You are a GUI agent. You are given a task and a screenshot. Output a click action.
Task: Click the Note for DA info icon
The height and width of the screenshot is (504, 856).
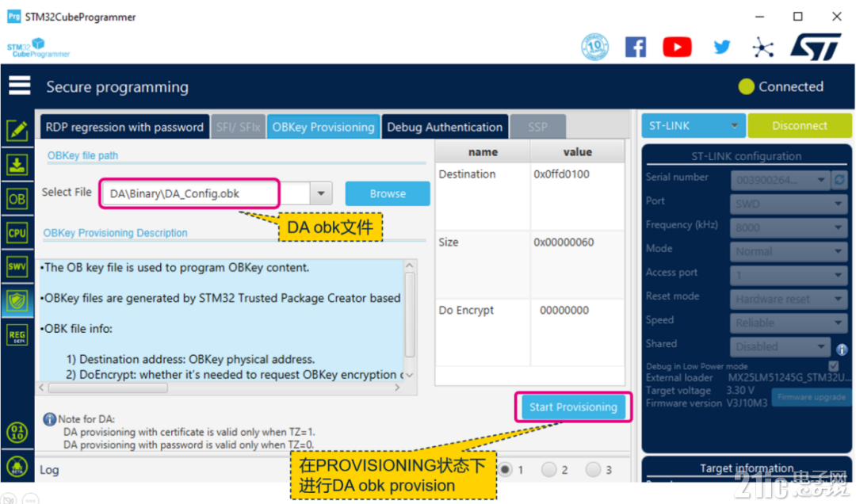tap(50, 419)
